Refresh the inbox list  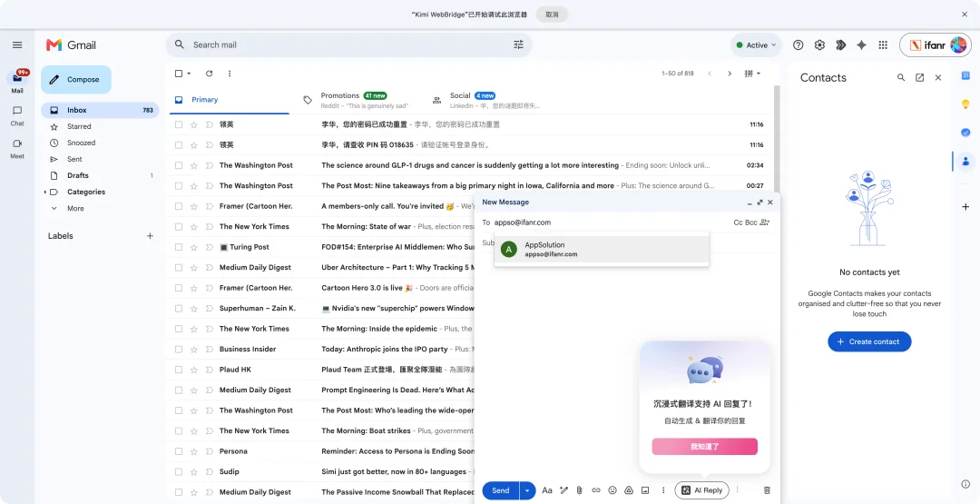pos(210,74)
